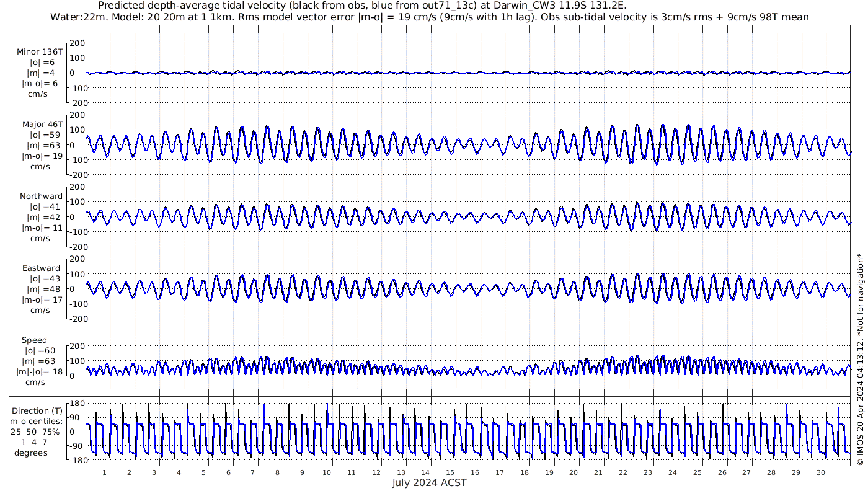
Task: Click the '|o| =43' value
Action: [45, 279]
